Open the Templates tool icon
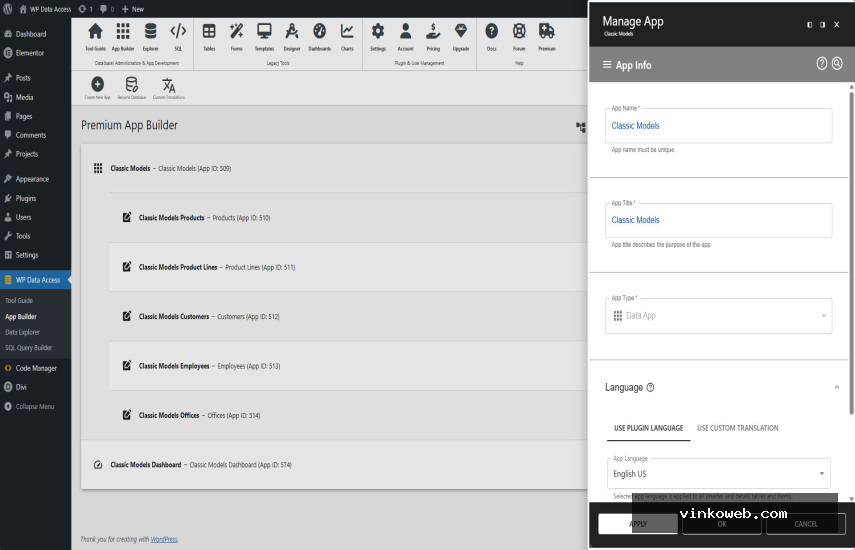Image resolution: width=855 pixels, height=550 pixels. tap(264, 32)
